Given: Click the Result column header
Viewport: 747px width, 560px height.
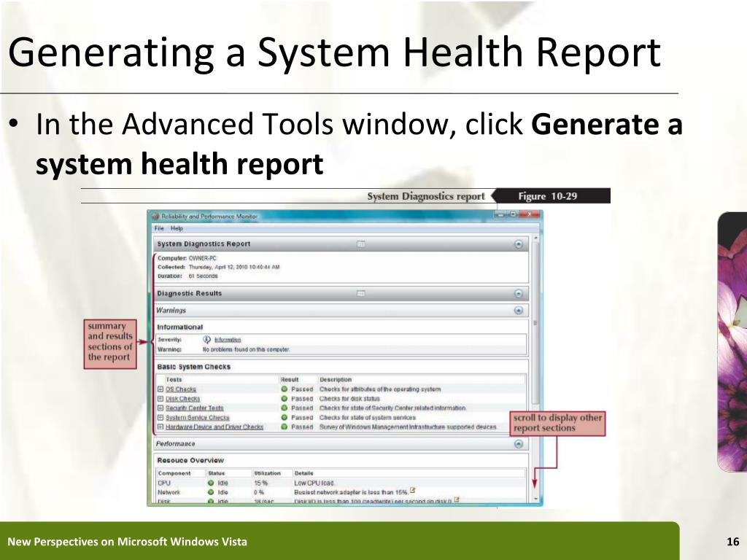Looking at the screenshot, I should [290, 379].
